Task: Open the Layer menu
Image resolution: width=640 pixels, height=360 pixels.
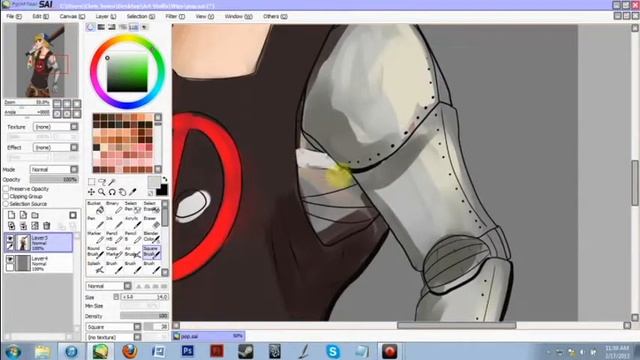Action: tap(106, 16)
